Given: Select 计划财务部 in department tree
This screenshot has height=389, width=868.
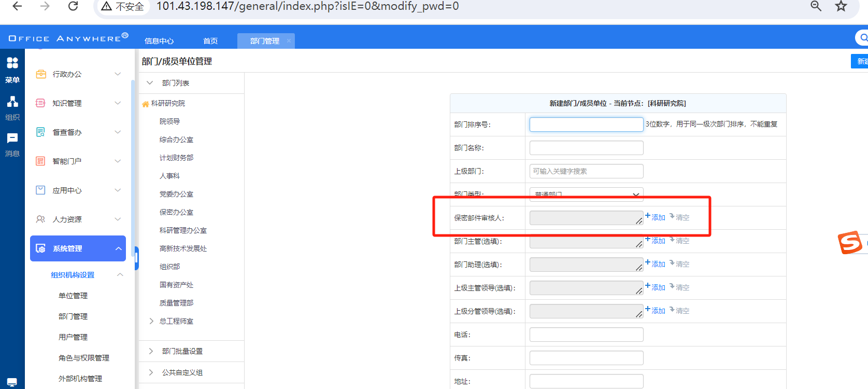Looking at the screenshot, I should click(176, 158).
